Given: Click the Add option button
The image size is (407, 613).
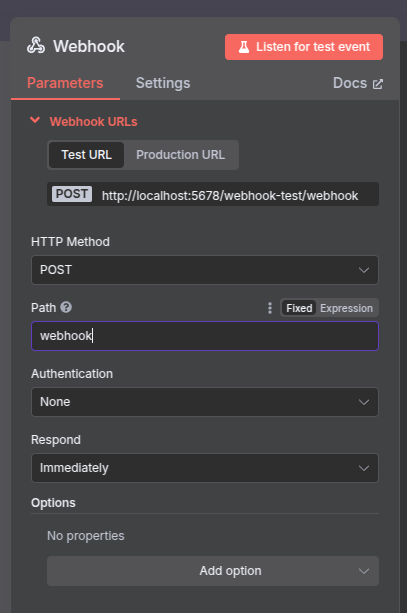Looking at the screenshot, I should [213, 571].
